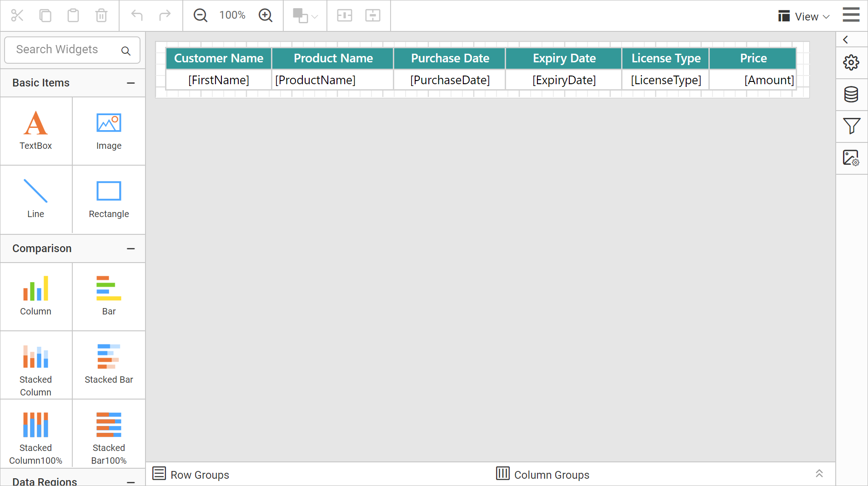
Task: Click the Delete trash icon
Action: [x=101, y=15]
